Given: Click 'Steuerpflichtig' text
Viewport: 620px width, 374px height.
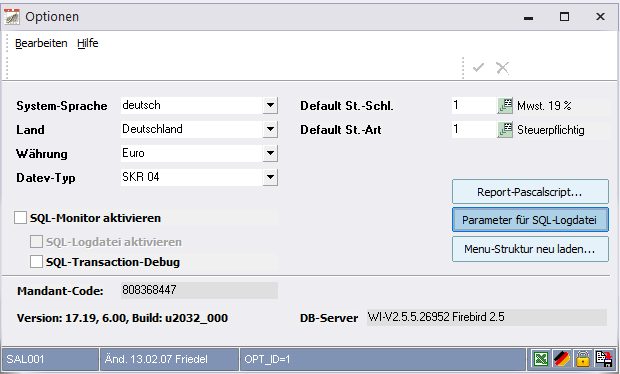Looking at the screenshot, I should point(551,130).
